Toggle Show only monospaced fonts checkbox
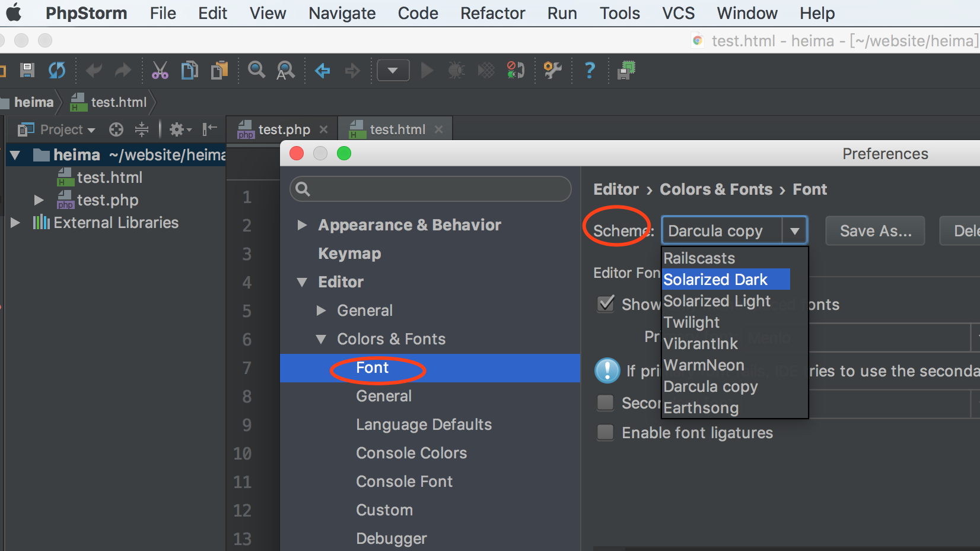 click(606, 304)
